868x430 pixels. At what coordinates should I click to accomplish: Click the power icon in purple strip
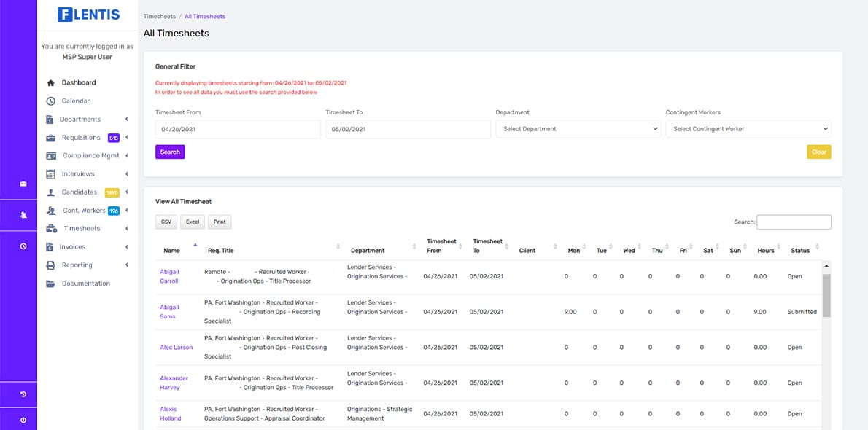click(23, 420)
